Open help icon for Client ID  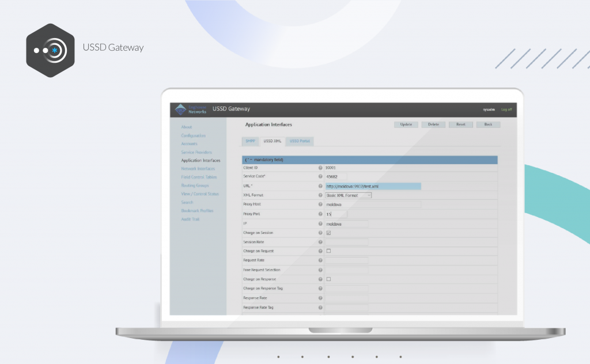coord(320,168)
